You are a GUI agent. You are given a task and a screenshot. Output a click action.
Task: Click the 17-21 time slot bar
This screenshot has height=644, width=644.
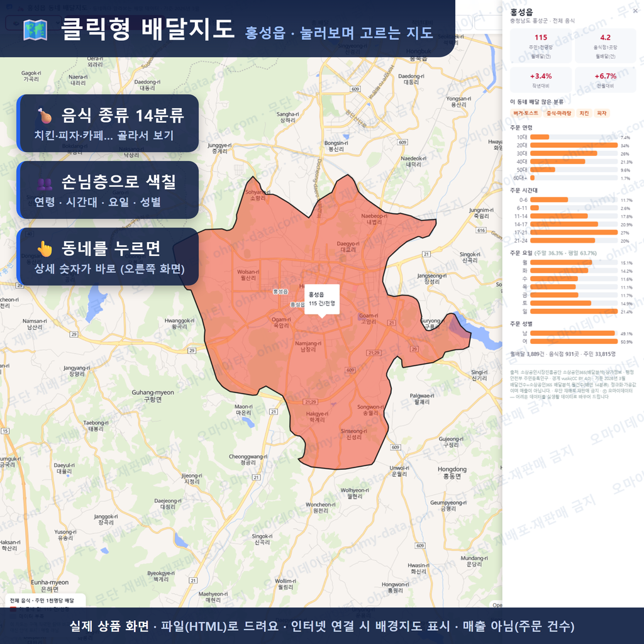coord(574,233)
